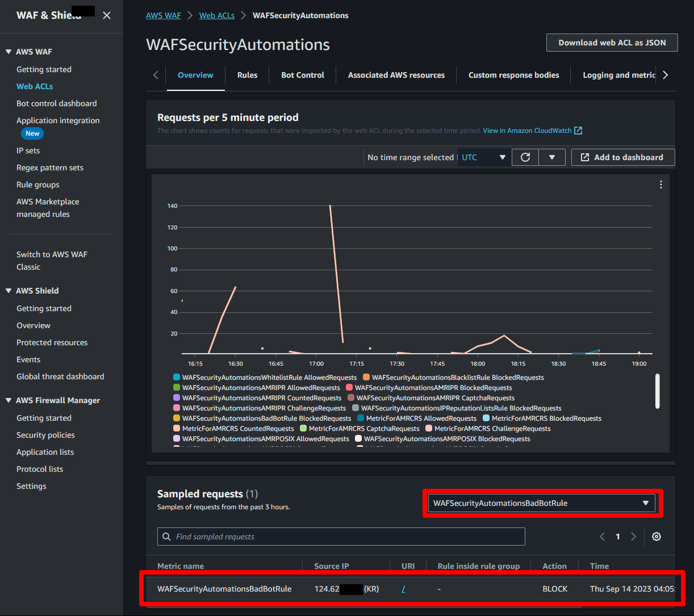Switch to the Rules tab
This screenshot has height=616, width=694.
(247, 75)
